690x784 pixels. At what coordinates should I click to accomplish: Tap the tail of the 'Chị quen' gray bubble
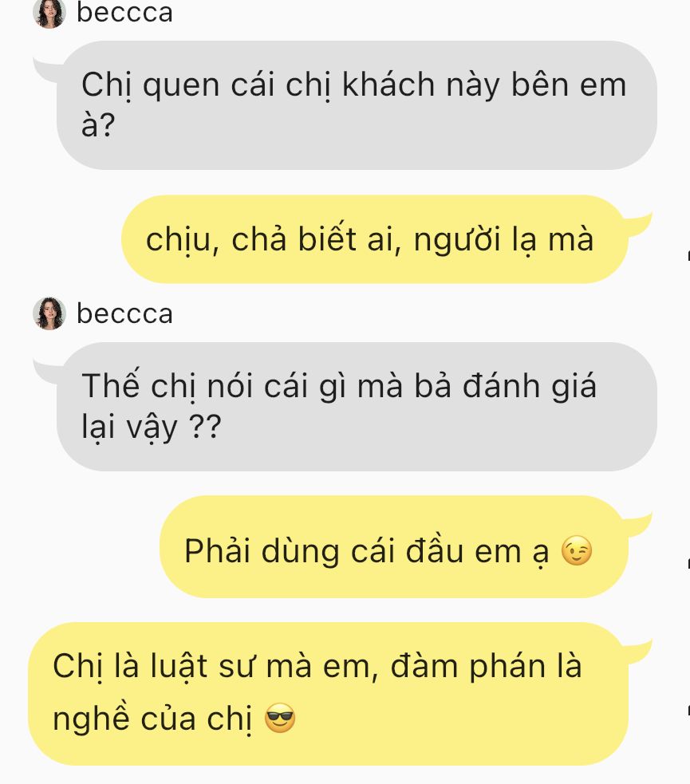pyautogui.click(x=46, y=70)
